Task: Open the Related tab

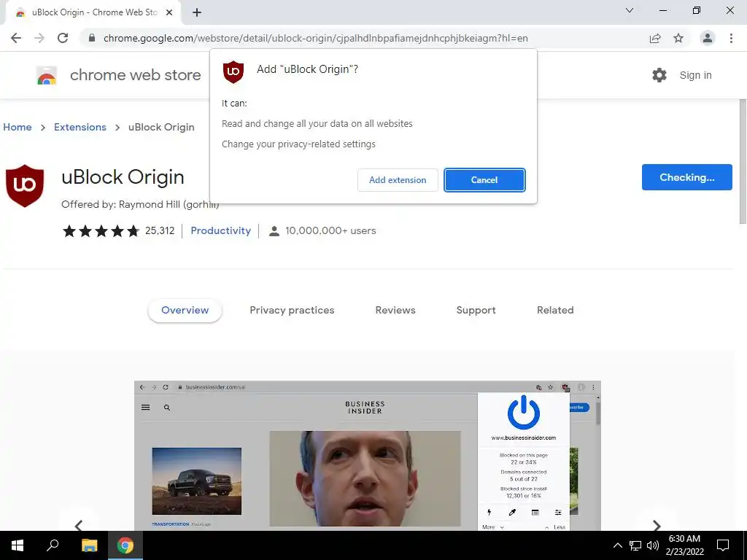Action: tap(555, 310)
